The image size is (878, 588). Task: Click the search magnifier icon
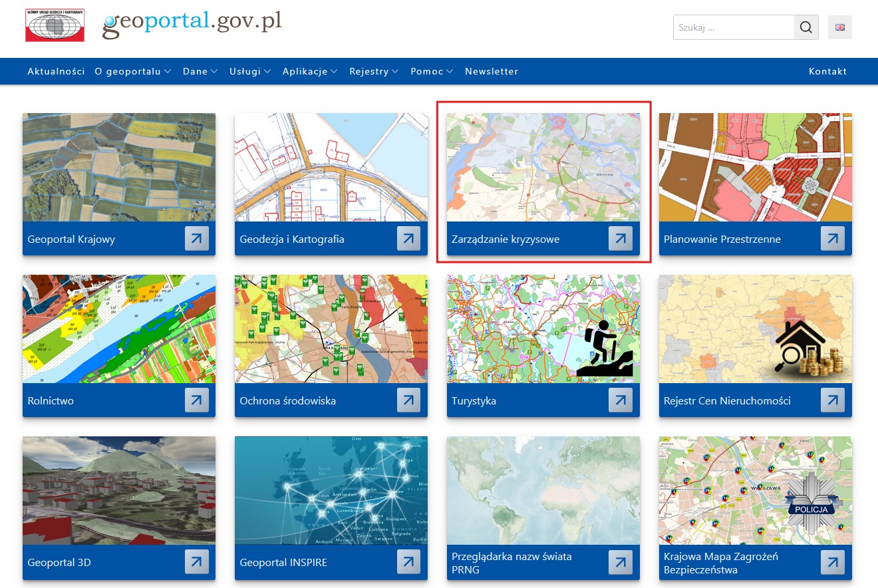pyautogui.click(x=805, y=27)
